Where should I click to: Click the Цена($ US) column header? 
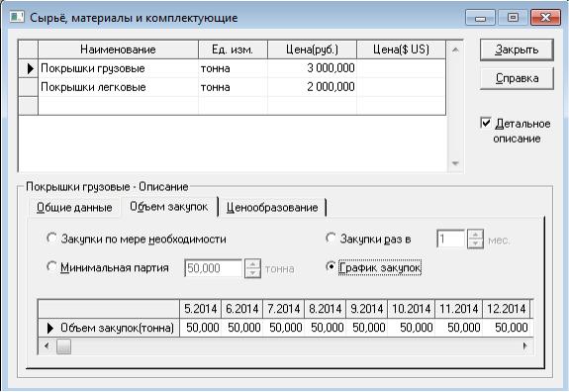point(402,49)
